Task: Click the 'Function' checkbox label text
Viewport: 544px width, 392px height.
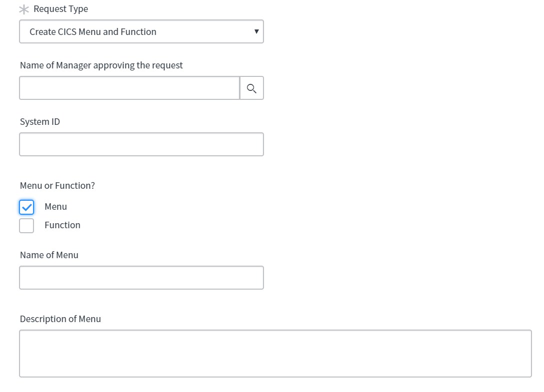Action: point(62,225)
